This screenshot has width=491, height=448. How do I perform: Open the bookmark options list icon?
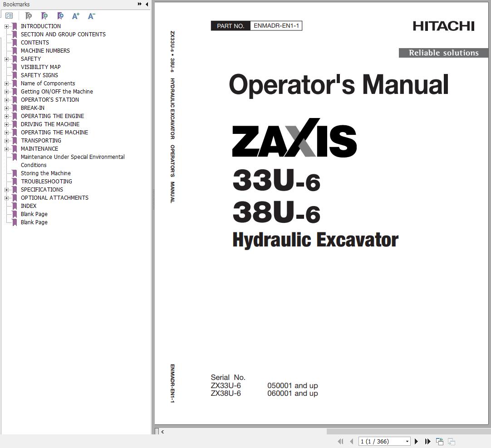10,16
